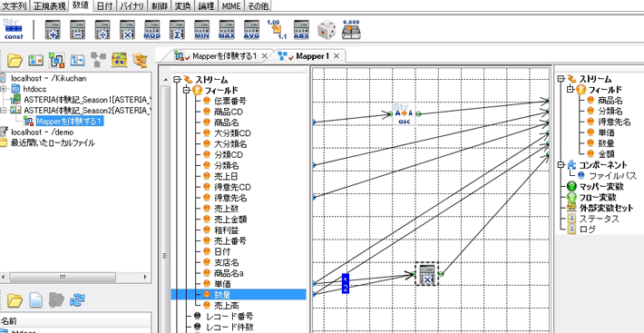
Task: Click the multiply node on mapper canvas
Action: pos(426,274)
